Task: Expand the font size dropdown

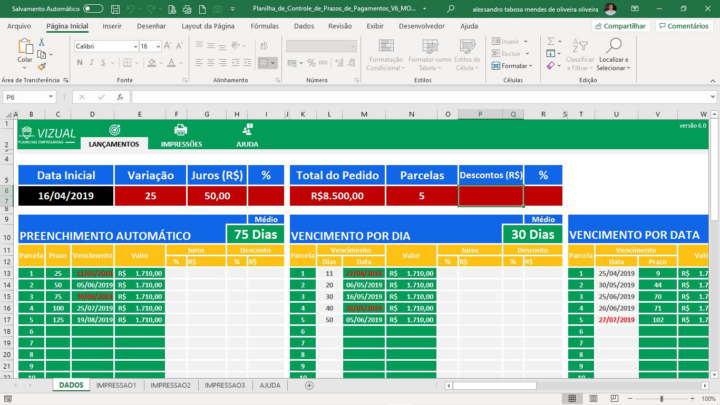Action: (x=158, y=46)
